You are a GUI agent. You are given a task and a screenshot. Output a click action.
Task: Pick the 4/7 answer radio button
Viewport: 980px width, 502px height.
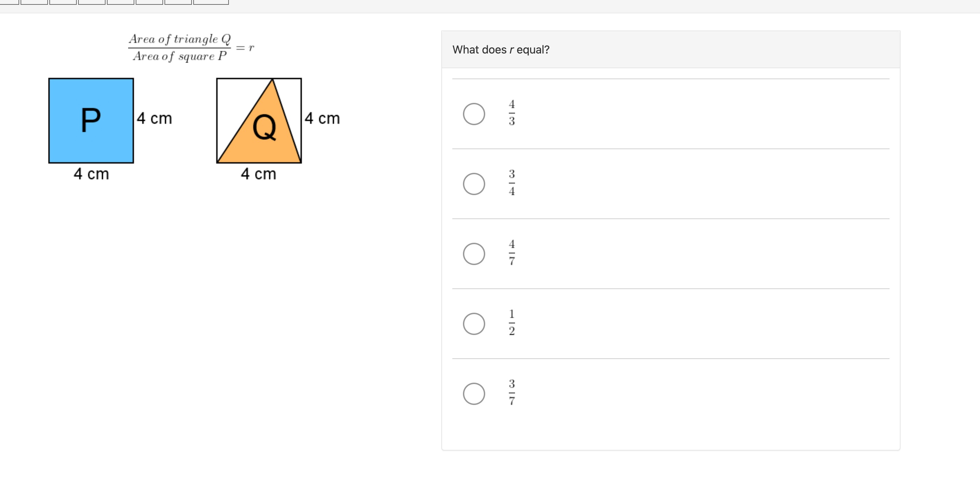pos(474,254)
